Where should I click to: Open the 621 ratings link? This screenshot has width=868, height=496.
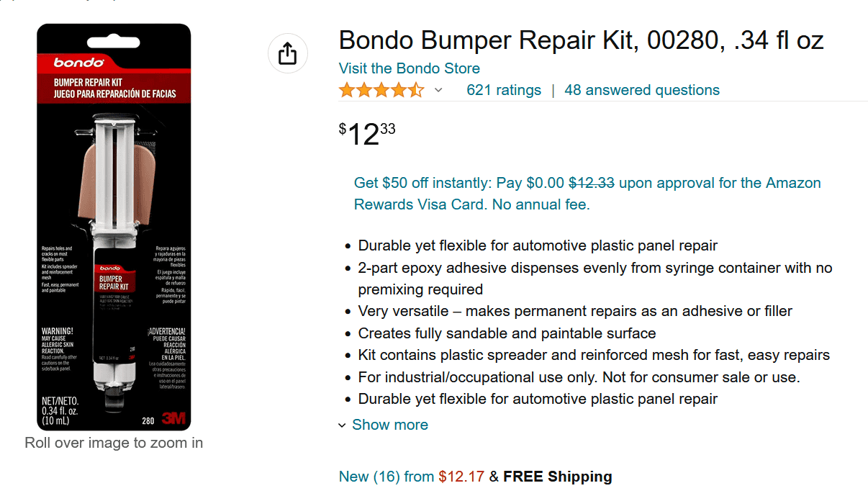504,90
